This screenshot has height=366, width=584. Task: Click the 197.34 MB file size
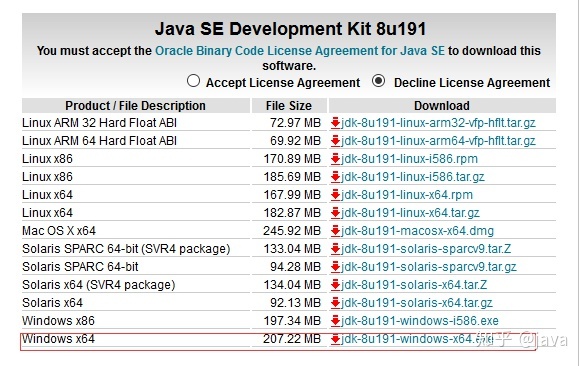pyautogui.click(x=292, y=321)
